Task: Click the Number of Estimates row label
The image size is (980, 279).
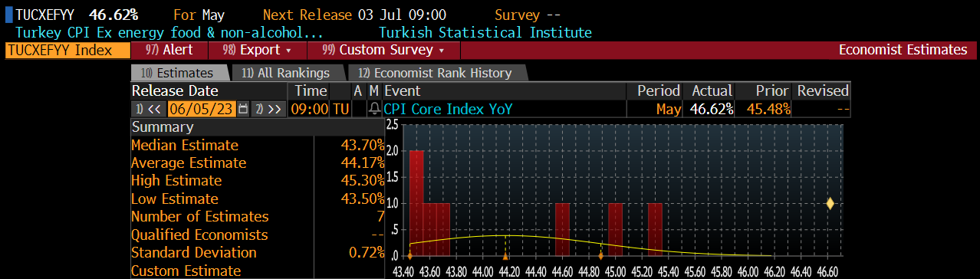Action: tap(200, 216)
